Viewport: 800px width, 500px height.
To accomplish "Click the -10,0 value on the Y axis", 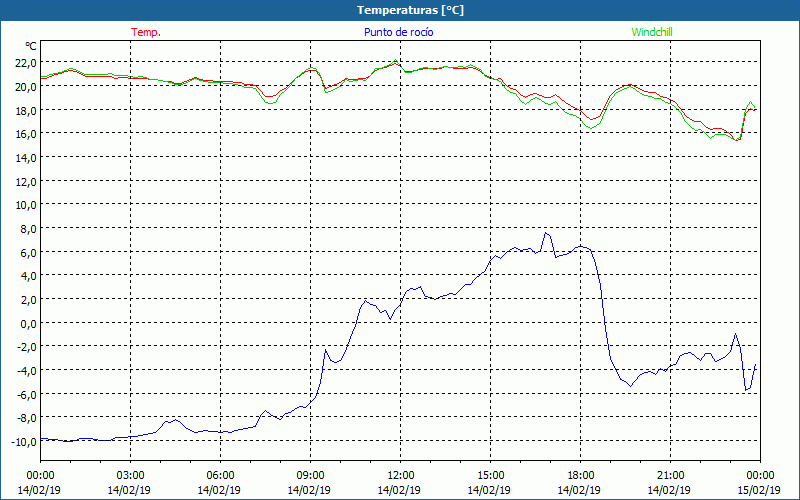I will [x=24, y=441].
